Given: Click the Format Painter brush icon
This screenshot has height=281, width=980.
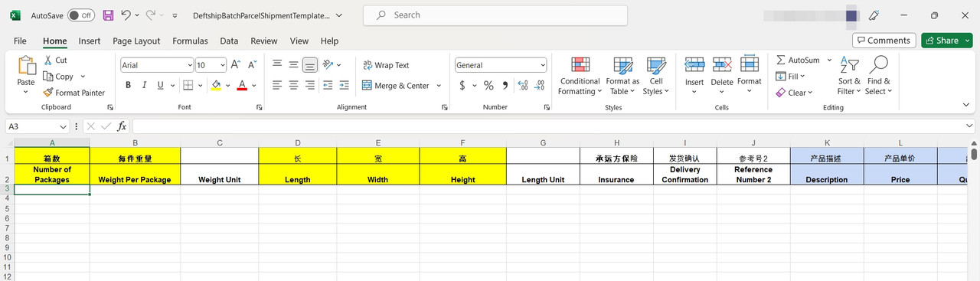Looking at the screenshot, I should (x=48, y=93).
